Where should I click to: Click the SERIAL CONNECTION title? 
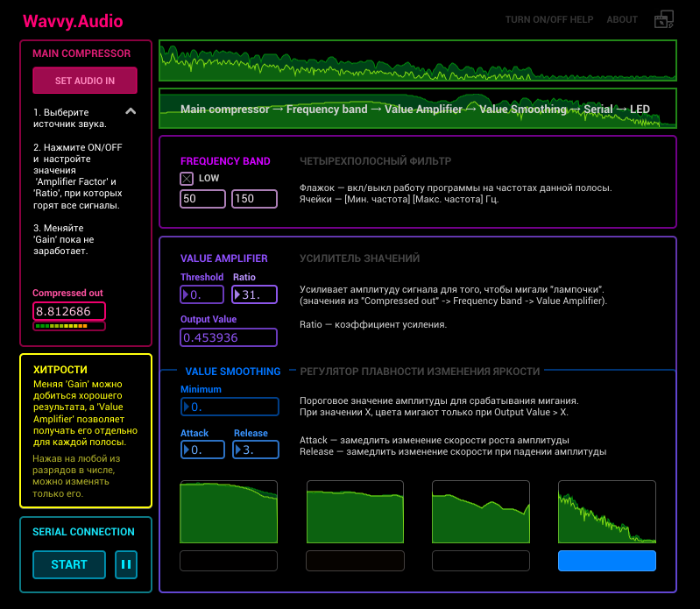83,532
